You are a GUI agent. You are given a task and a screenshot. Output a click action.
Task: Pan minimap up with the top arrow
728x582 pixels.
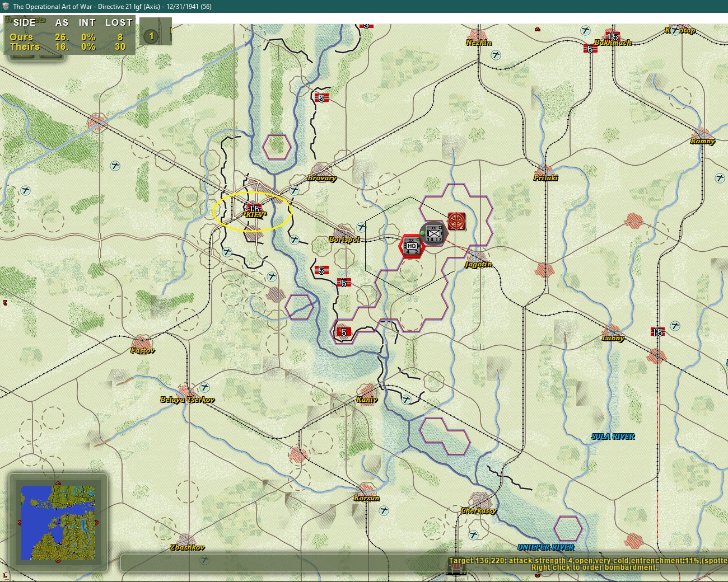click(58, 483)
